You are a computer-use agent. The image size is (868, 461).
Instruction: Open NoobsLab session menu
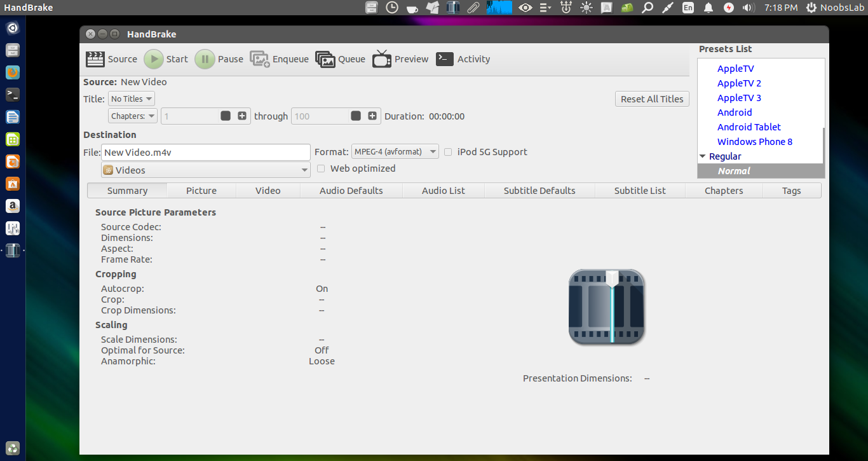[836, 8]
